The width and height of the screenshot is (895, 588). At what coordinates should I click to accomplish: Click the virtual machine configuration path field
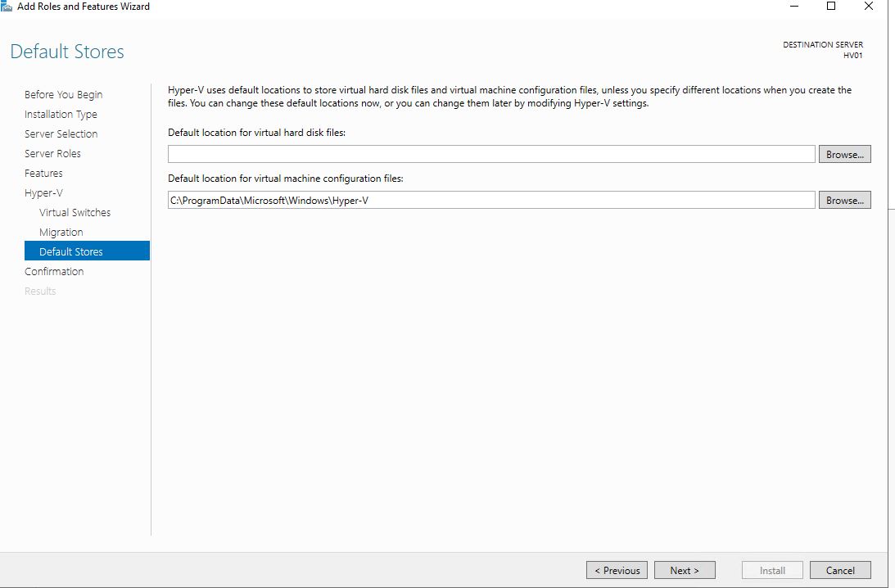(x=491, y=200)
